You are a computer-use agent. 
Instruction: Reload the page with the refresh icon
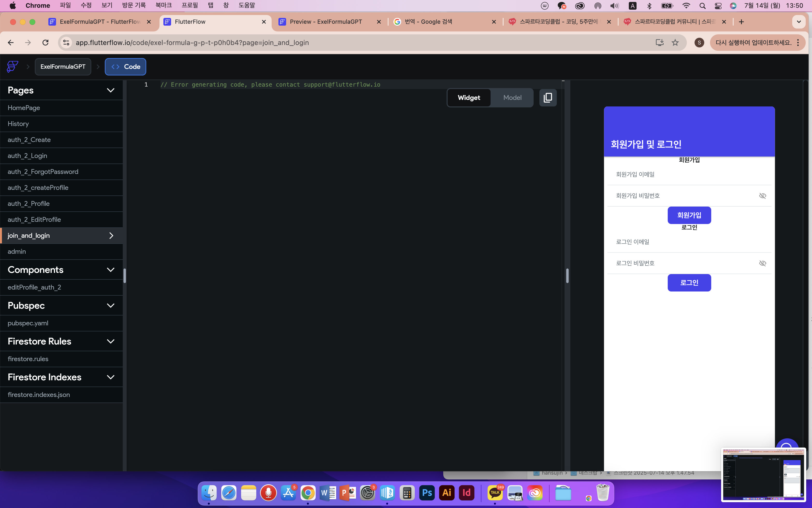[x=45, y=43]
